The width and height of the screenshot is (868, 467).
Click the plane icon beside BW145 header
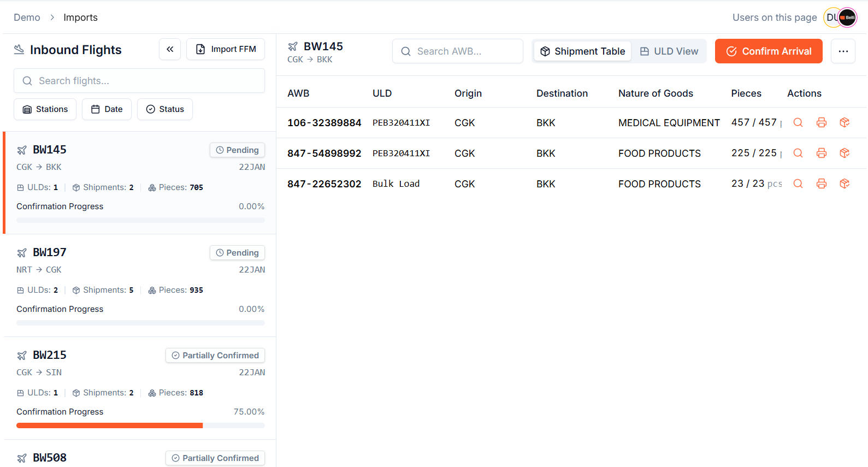[x=293, y=46]
